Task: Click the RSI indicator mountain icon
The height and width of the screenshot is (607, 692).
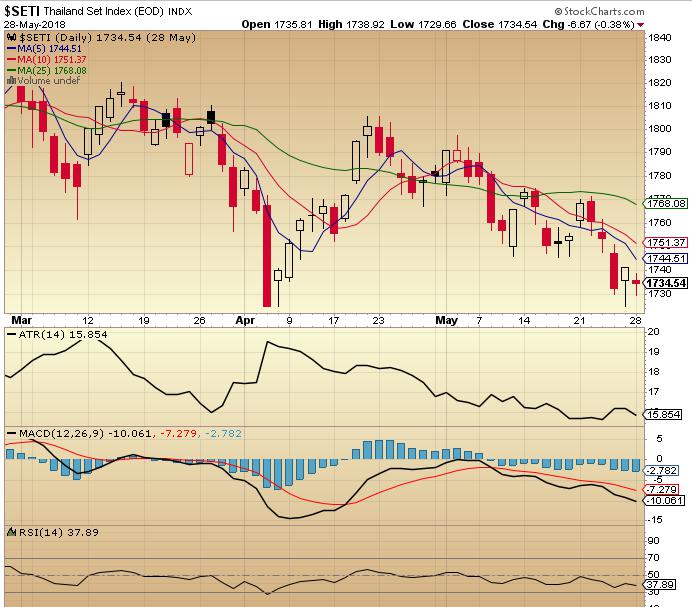Action: click(x=12, y=532)
